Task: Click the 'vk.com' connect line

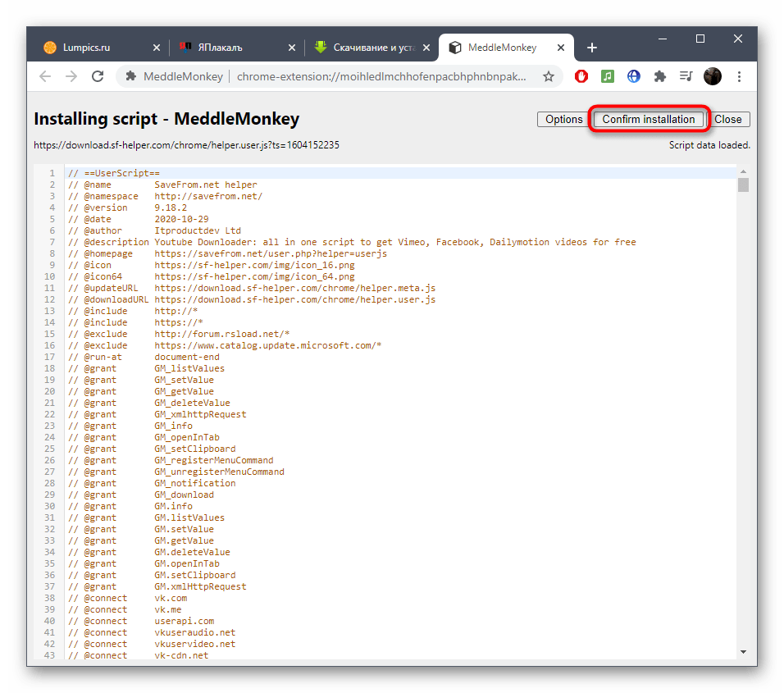Action: click(171, 599)
